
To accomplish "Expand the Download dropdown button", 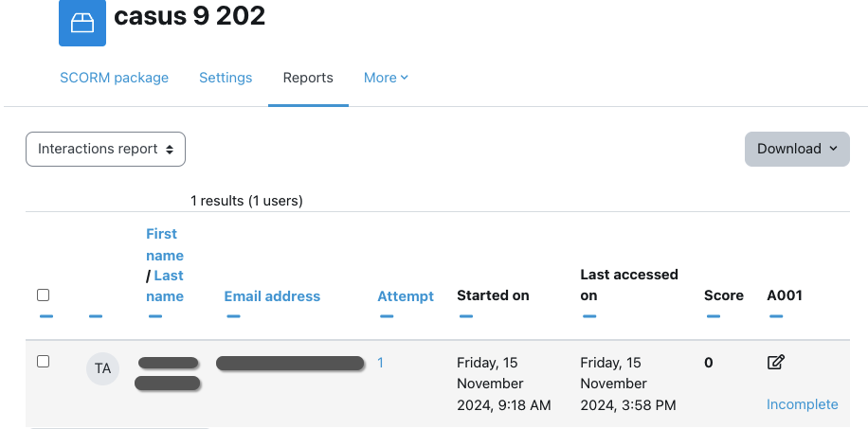I will coord(797,149).
